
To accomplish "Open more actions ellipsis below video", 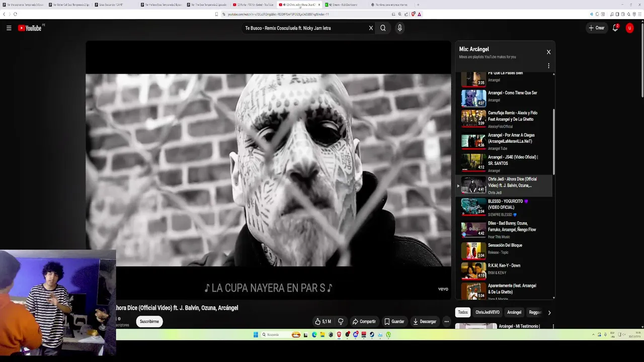I will click(x=446, y=321).
